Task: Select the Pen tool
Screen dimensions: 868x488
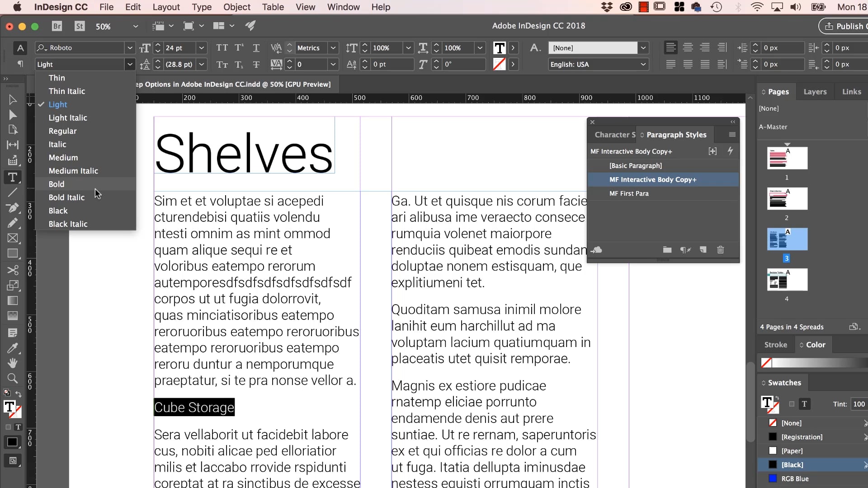Action: pyautogui.click(x=12, y=208)
